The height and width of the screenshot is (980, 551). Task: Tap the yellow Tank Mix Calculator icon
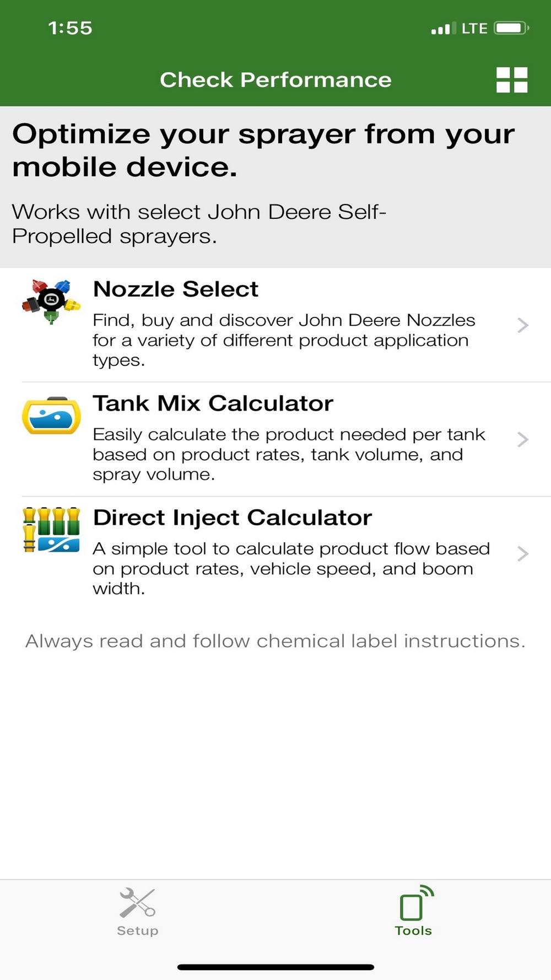pyautogui.click(x=51, y=416)
